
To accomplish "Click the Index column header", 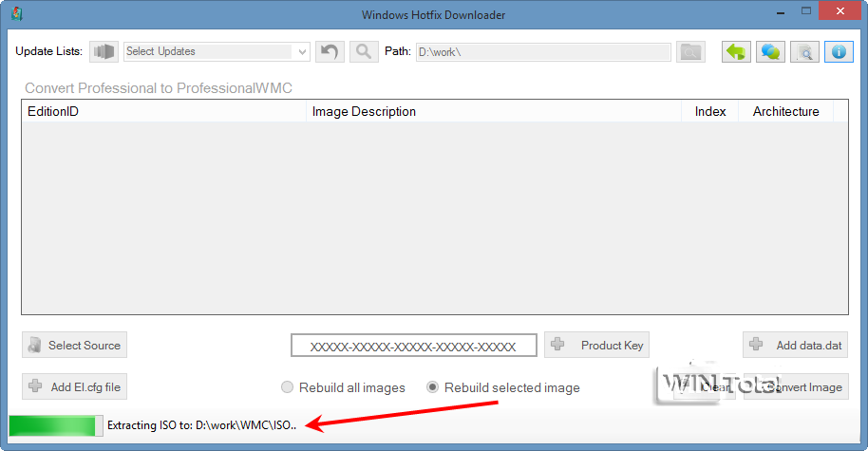I will coord(710,111).
